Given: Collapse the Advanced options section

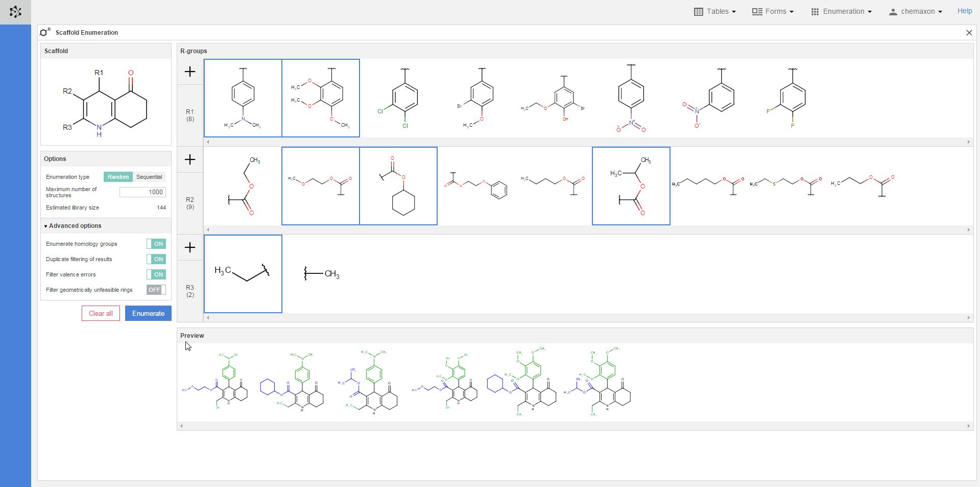Looking at the screenshot, I should point(73,226).
